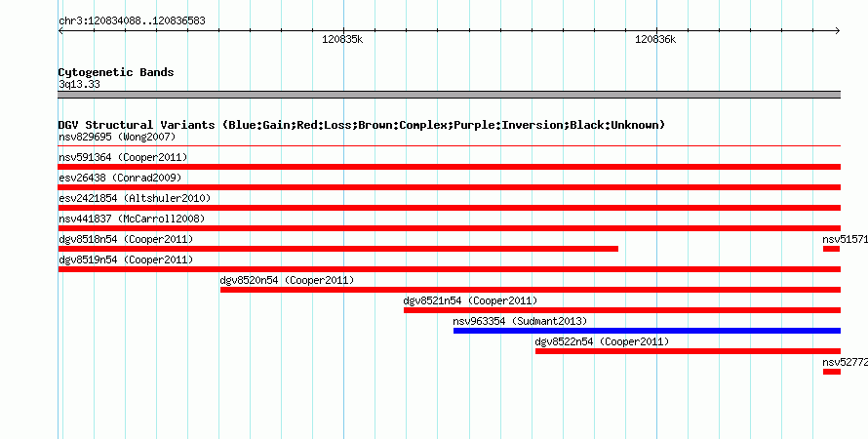Click the right arrowhead of the ruler
The height and width of the screenshot is (439, 868).
point(838,31)
